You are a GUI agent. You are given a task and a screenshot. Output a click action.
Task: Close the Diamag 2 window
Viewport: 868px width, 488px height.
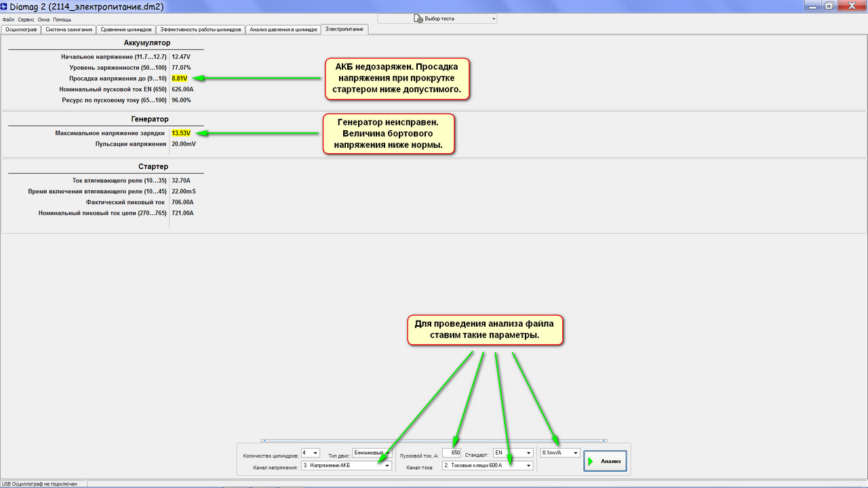pos(851,5)
